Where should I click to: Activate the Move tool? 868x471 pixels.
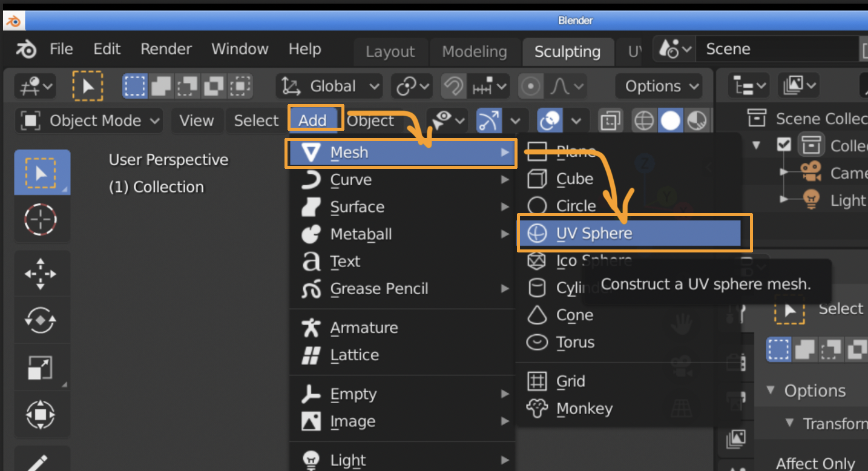(x=41, y=274)
